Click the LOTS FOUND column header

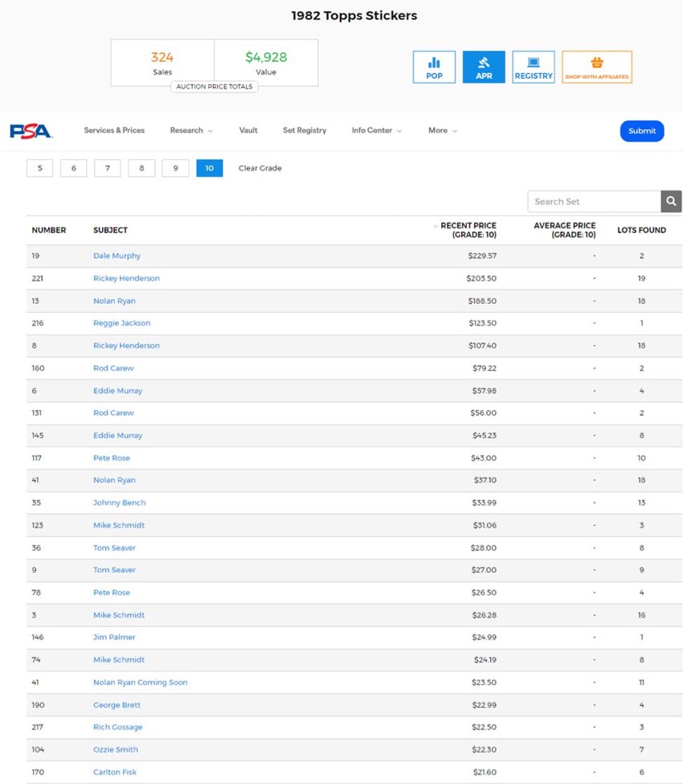click(641, 230)
